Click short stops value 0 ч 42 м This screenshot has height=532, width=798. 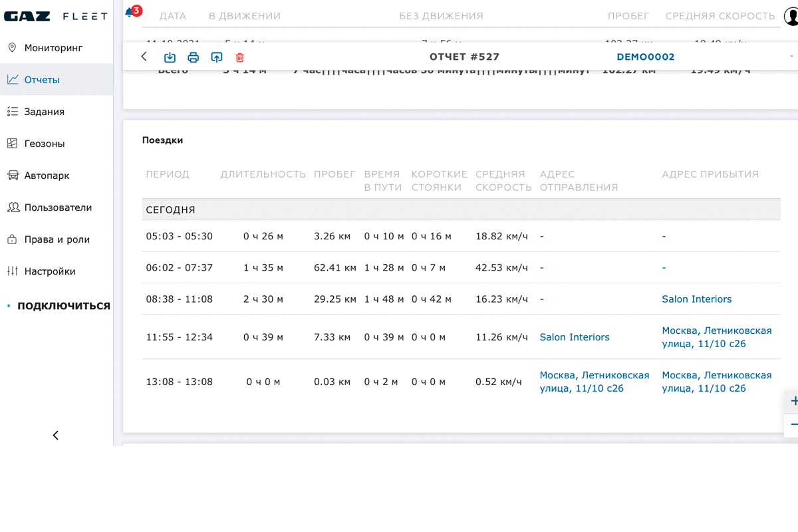tap(431, 299)
